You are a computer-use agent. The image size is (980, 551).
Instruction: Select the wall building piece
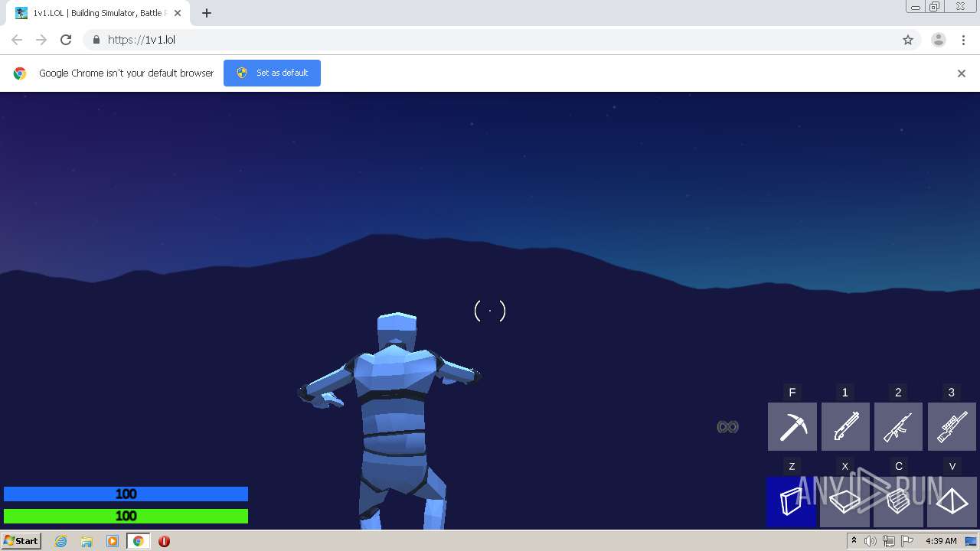[x=792, y=502]
